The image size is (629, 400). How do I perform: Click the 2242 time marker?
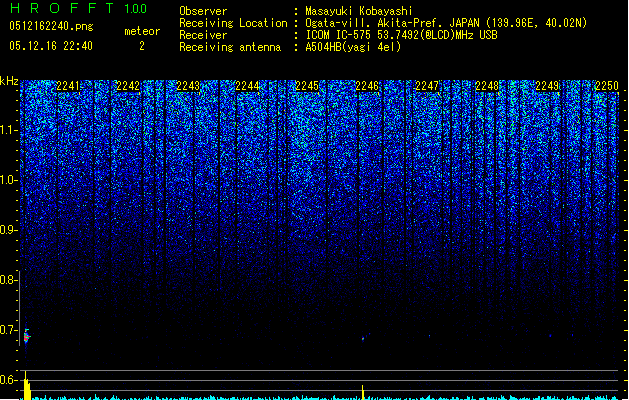point(128,86)
